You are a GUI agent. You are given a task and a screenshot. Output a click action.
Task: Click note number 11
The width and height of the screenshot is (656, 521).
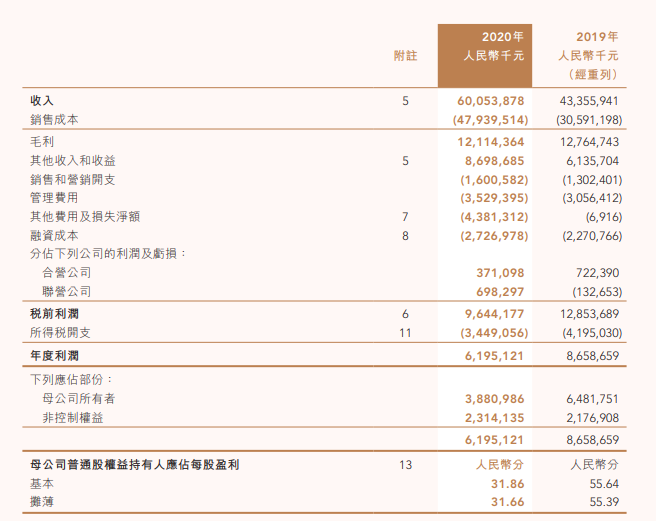[x=405, y=333]
